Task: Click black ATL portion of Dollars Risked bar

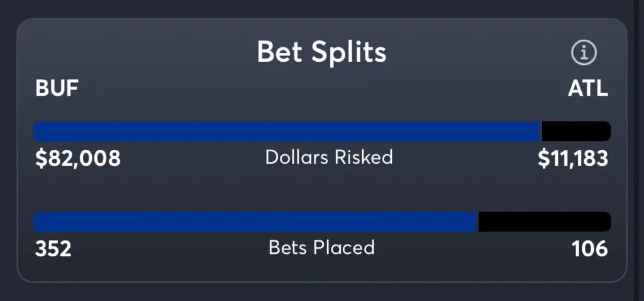Action: pyautogui.click(x=575, y=131)
